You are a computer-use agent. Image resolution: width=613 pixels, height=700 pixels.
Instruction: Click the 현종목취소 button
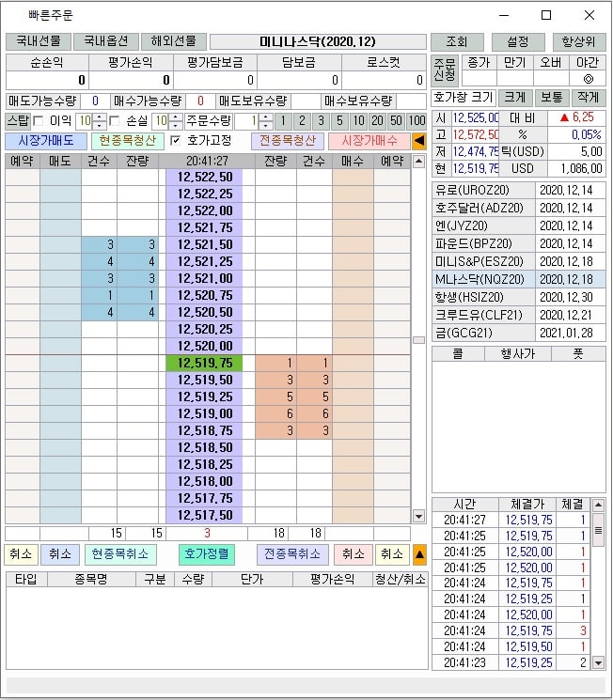pos(119,554)
